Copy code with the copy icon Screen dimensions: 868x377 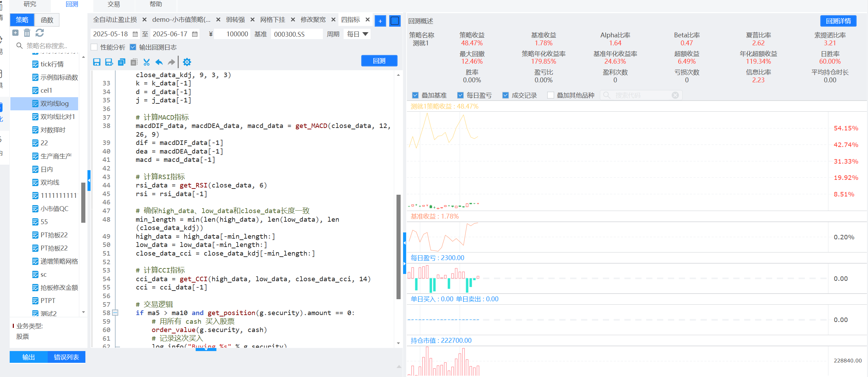pyautogui.click(x=122, y=62)
